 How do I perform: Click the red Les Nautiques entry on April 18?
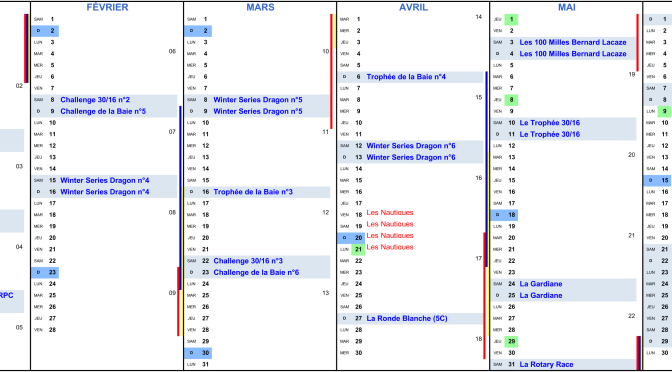pyautogui.click(x=390, y=213)
